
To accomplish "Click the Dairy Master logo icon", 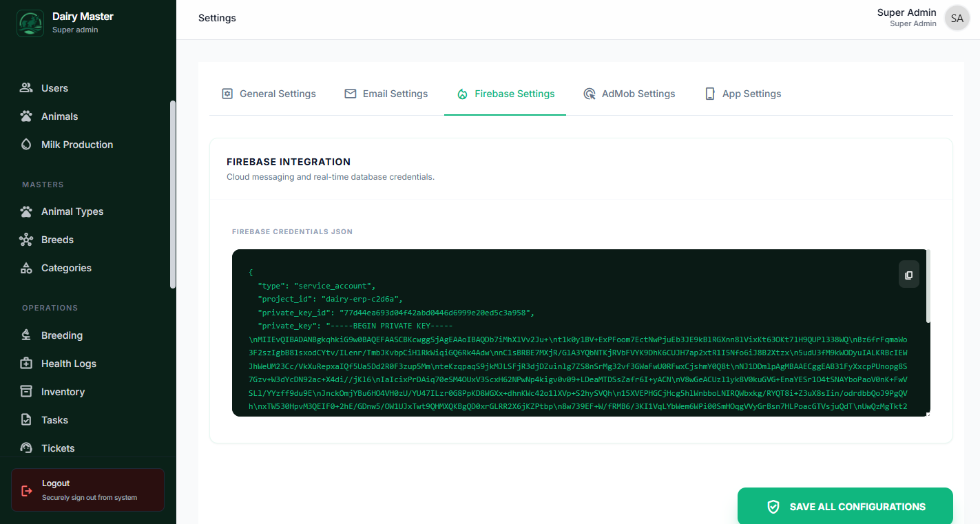I will [x=30, y=23].
